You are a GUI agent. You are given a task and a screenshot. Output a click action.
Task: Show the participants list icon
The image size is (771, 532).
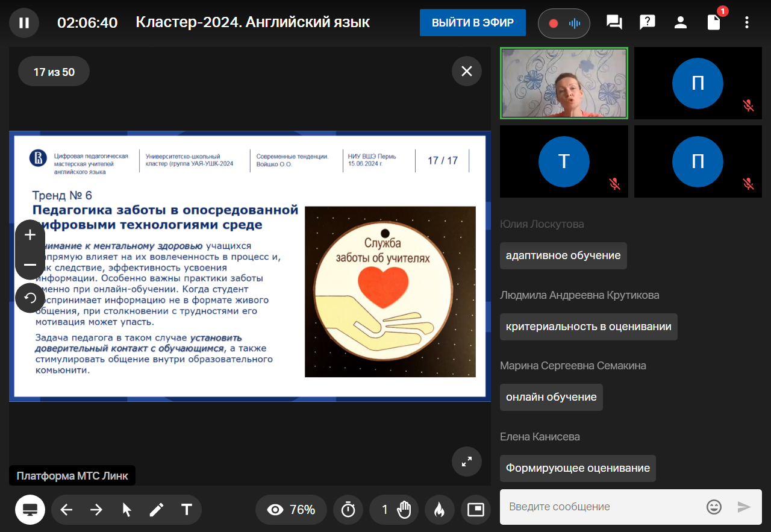pos(681,23)
